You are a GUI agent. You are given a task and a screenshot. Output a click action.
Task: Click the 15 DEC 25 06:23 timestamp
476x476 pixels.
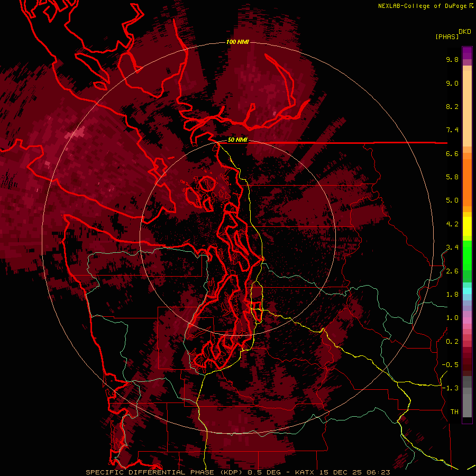(x=354, y=472)
